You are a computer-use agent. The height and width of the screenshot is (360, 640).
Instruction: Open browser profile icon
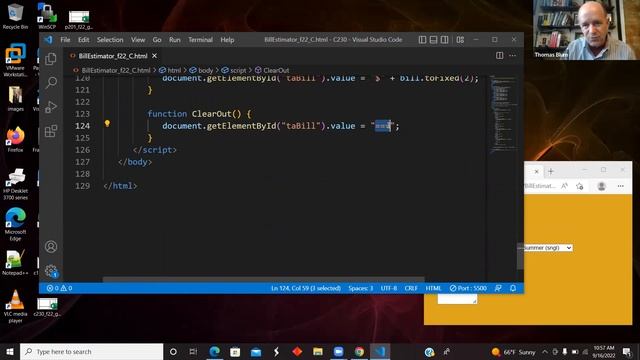pyautogui.click(x=601, y=186)
